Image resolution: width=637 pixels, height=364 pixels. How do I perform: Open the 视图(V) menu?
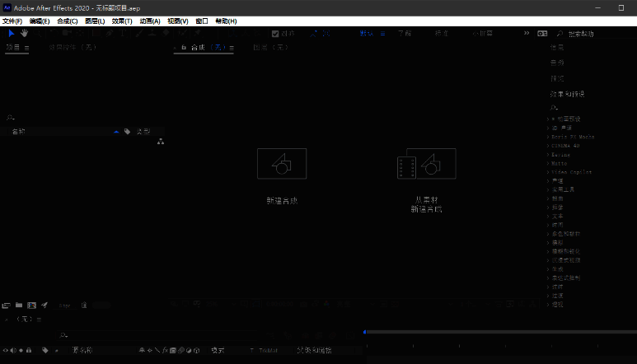click(x=177, y=21)
